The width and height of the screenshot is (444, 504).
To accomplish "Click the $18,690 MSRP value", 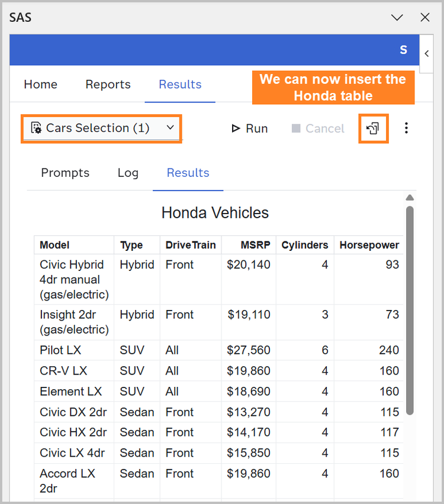I will coord(249,391).
